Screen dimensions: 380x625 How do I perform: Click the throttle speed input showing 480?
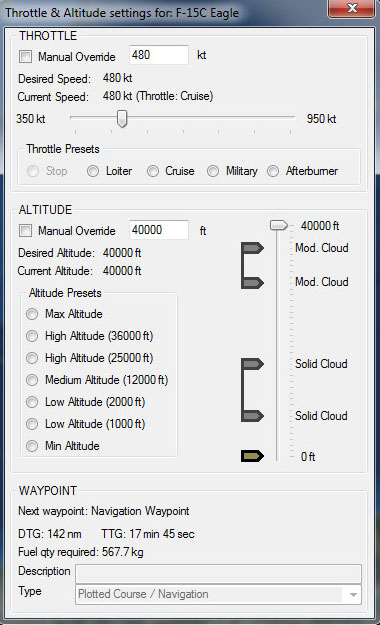159,55
